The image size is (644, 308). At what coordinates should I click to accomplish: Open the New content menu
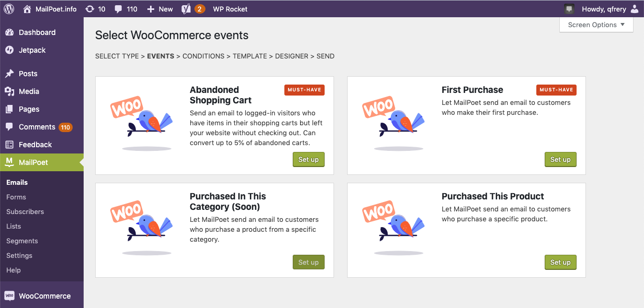(x=160, y=9)
